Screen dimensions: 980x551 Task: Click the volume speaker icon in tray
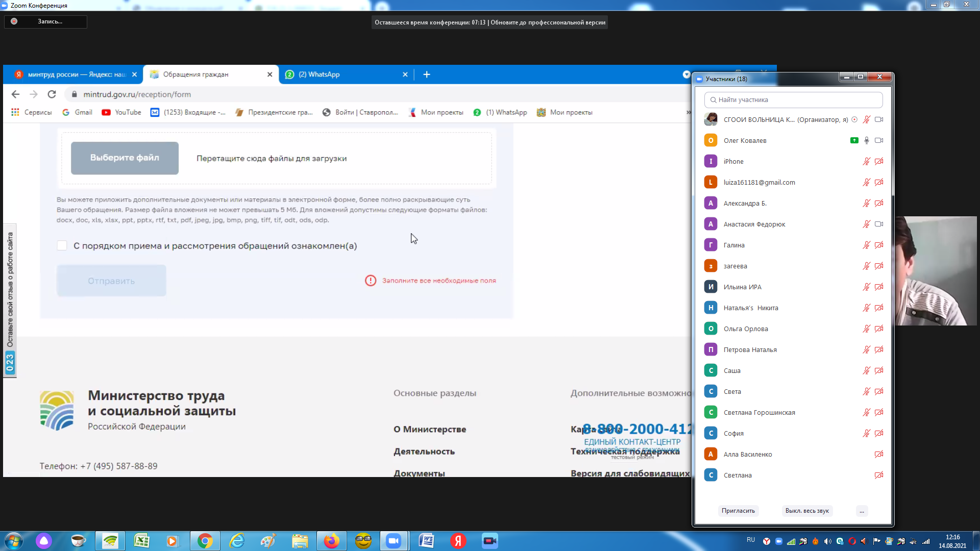click(x=828, y=541)
